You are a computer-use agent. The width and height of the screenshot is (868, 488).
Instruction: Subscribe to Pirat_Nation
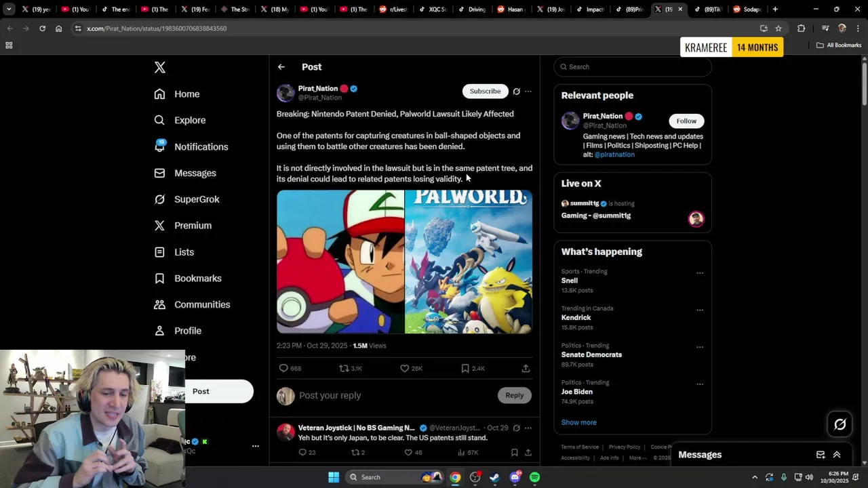(485, 91)
